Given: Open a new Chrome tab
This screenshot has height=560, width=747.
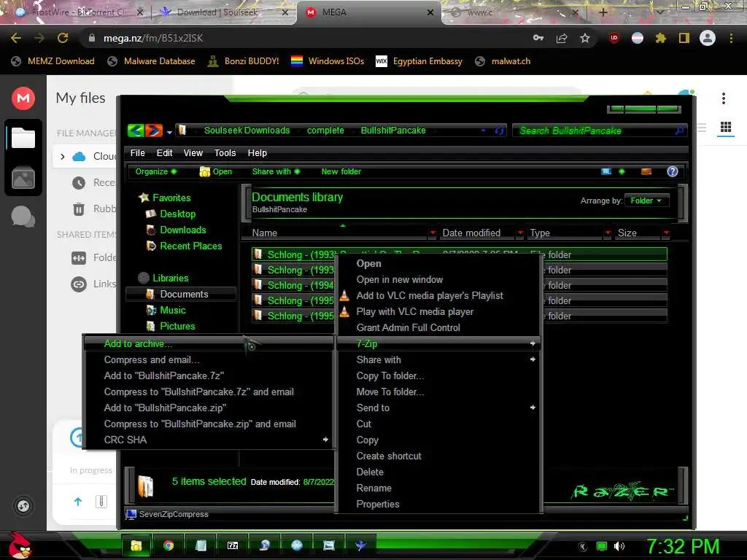Looking at the screenshot, I should 603,12.
